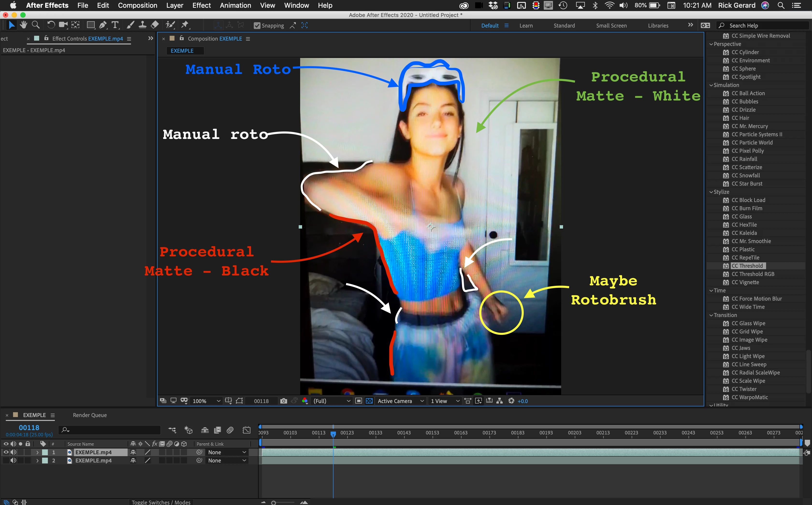Toggle the transparency grid button
The height and width of the screenshot is (505, 812).
369,401
